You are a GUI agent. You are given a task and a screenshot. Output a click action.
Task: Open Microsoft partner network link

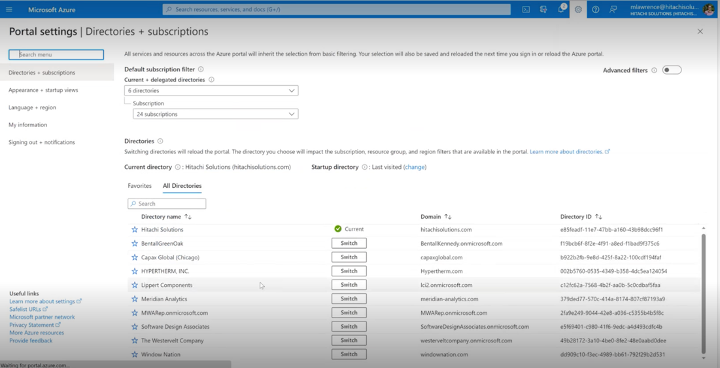pos(42,317)
